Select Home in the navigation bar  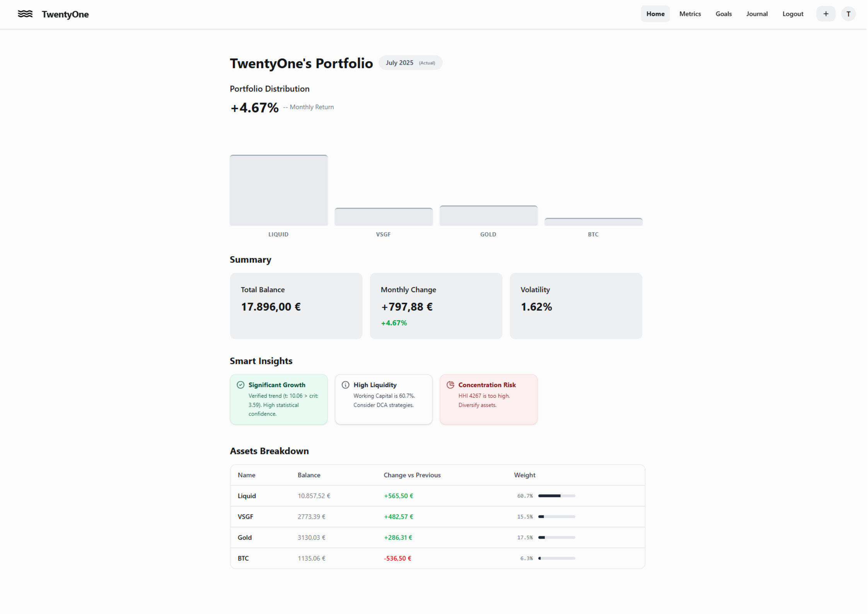(655, 14)
